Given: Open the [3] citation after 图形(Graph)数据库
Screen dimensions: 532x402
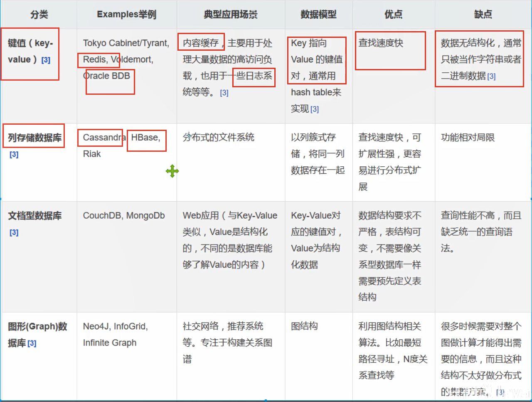Looking at the screenshot, I should coord(32,343).
